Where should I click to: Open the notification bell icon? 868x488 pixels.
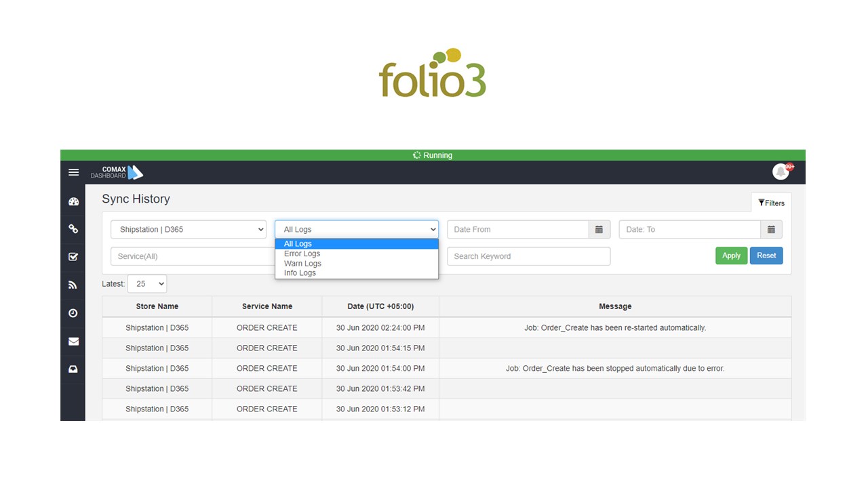point(781,171)
